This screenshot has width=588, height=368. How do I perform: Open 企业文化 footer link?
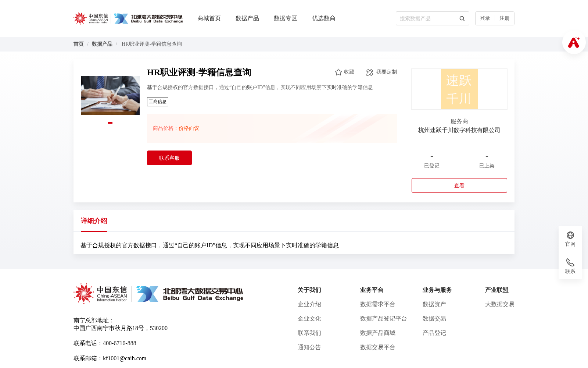309,319
